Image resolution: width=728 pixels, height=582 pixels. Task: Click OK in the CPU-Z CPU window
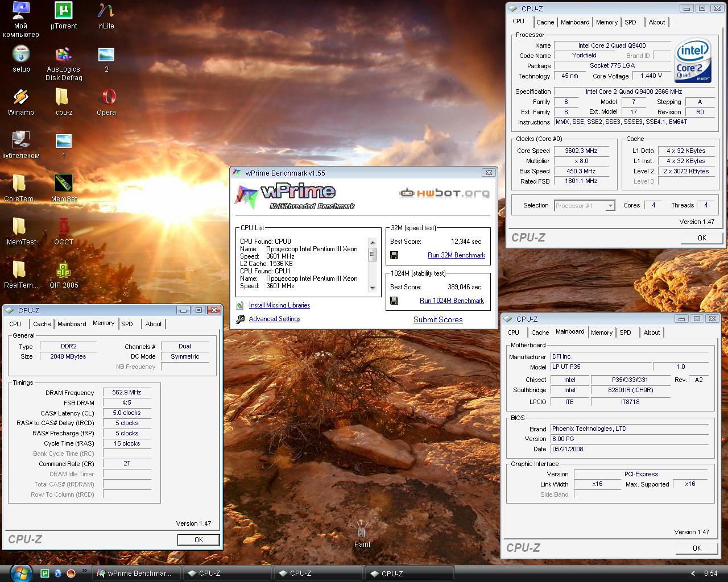pos(702,238)
